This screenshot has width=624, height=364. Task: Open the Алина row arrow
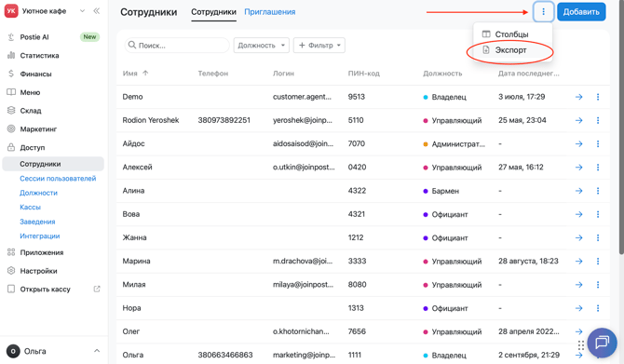pyautogui.click(x=579, y=191)
